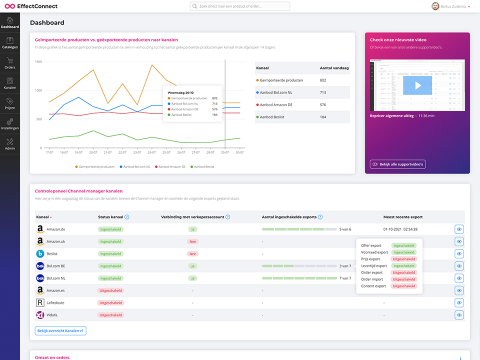Viewport: 480px width, 360px height.
Task: Toggle Aanbod Beslist legend item
Action: (202, 167)
